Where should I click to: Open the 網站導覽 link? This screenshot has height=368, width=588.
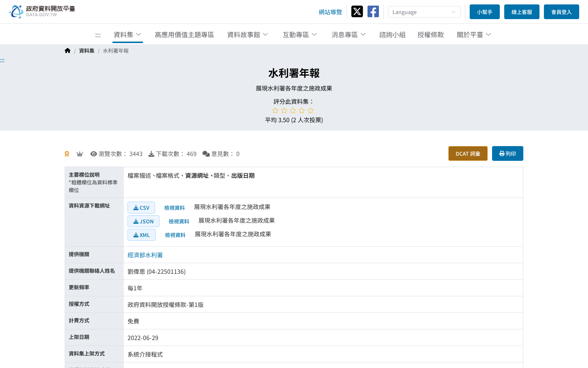330,12
